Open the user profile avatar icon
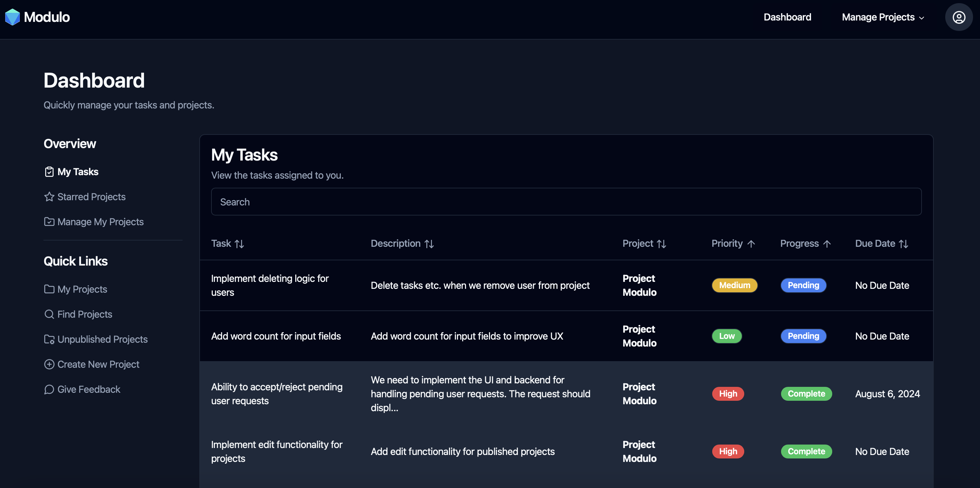980x488 pixels. (x=958, y=17)
